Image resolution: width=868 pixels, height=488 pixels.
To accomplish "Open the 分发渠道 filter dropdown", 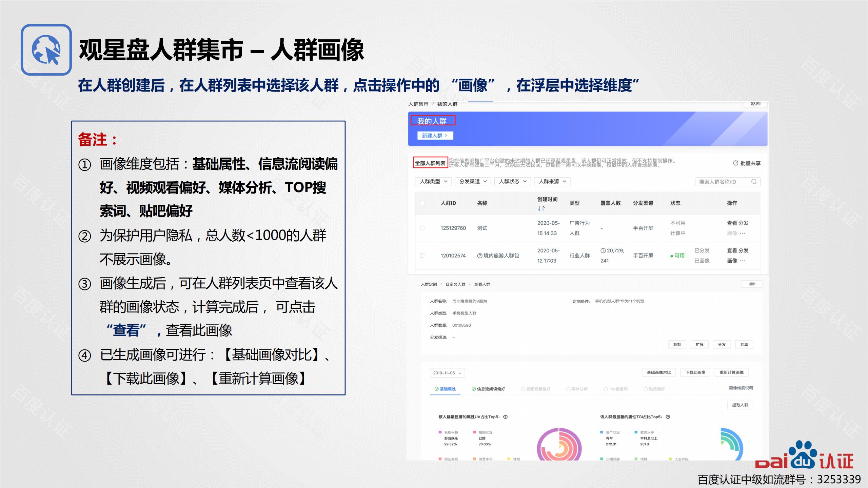I will [x=473, y=182].
